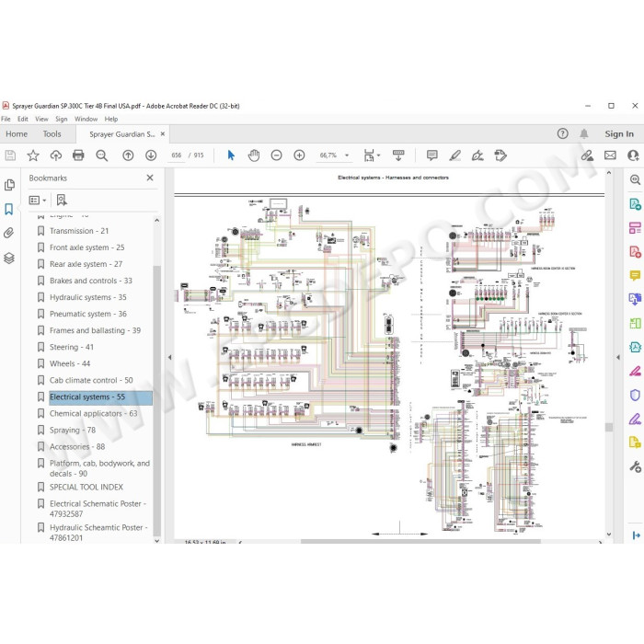Go to previous page arrow
This screenshot has width=644, height=644.
(x=128, y=155)
